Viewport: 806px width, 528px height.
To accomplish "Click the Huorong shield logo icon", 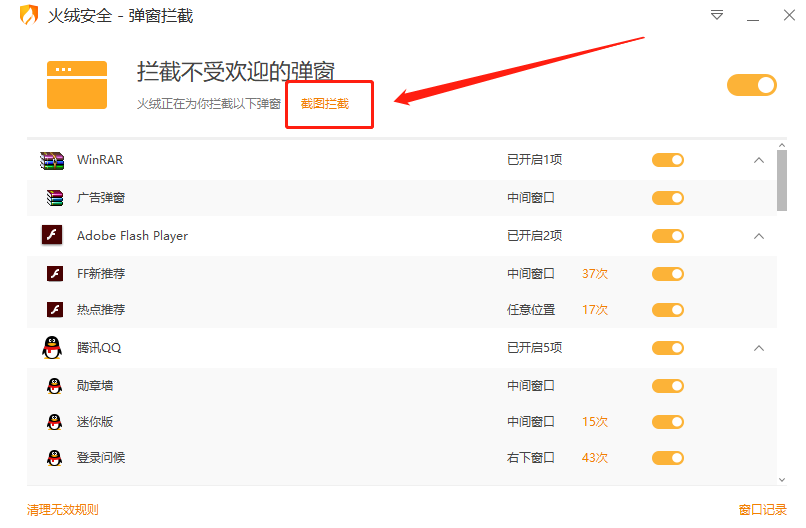I will pos(29,15).
